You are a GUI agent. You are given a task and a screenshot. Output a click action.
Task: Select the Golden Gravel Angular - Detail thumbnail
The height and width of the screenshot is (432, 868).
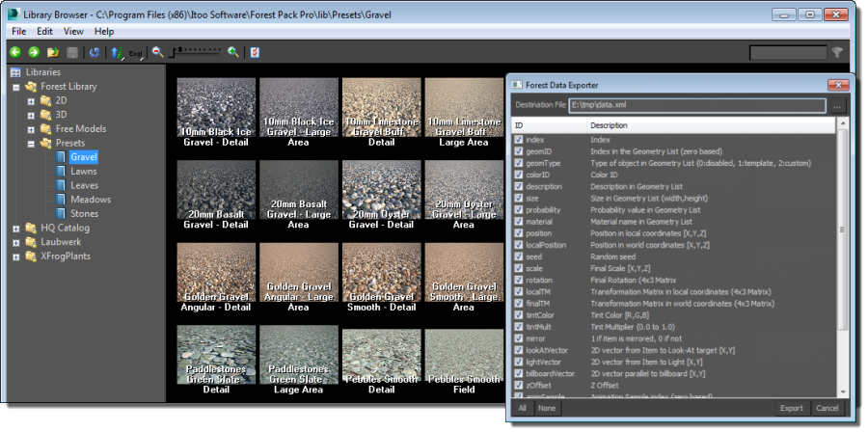[216, 277]
